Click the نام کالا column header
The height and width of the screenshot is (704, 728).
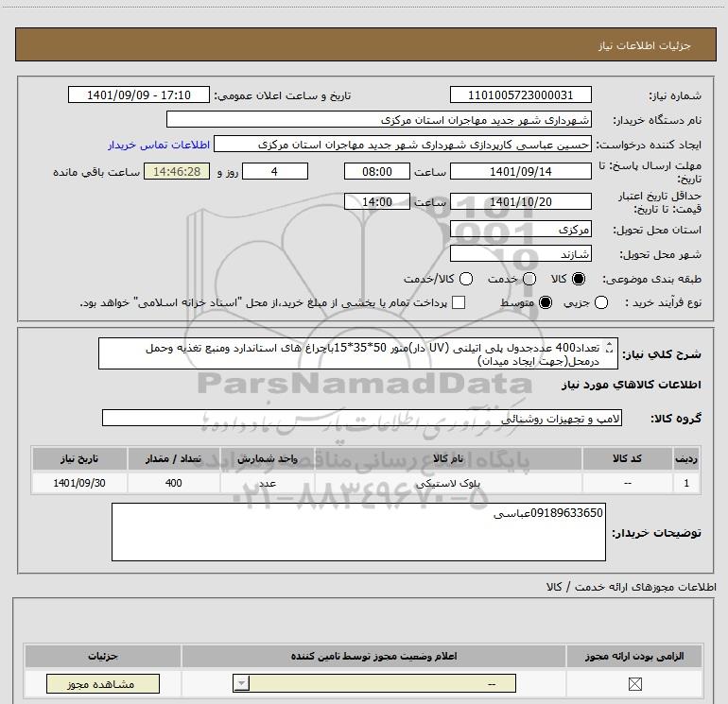(x=448, y=458)
